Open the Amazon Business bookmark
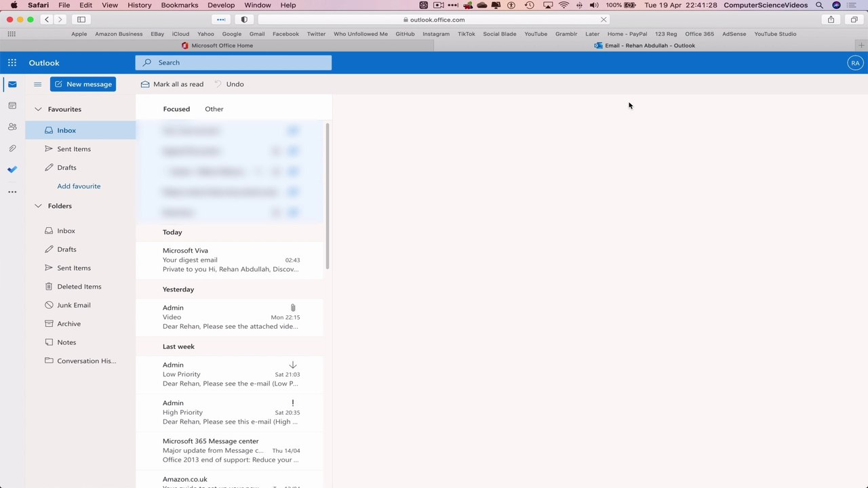Viewport: 868px width, 488px height. (119, 34)
